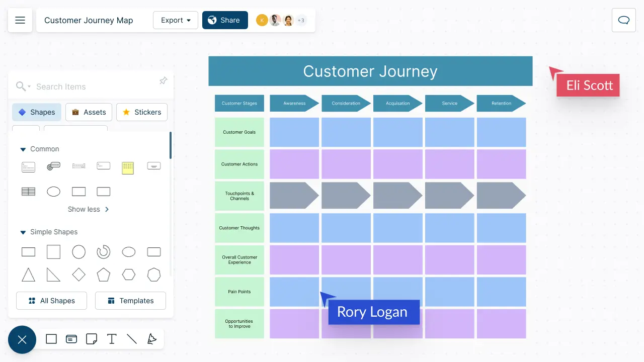Open All Shapes library

[51, 301]
